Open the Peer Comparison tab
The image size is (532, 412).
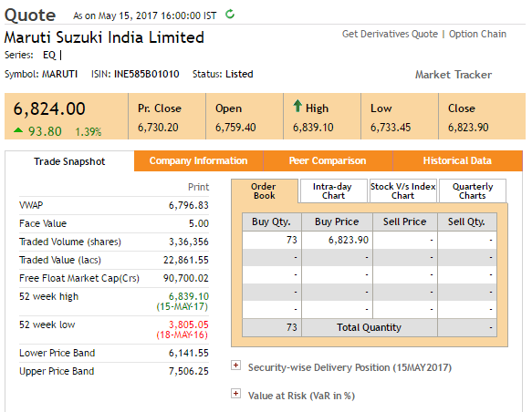tap(328, 160)
